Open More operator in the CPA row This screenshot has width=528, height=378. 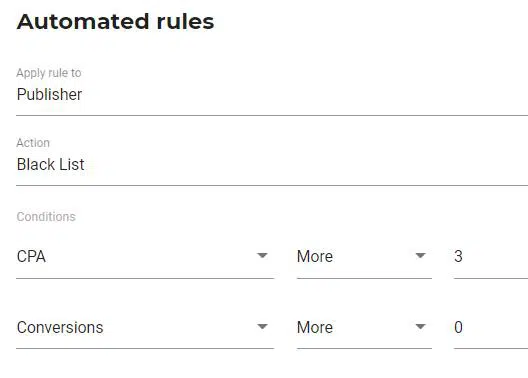(x=364, y=256)
